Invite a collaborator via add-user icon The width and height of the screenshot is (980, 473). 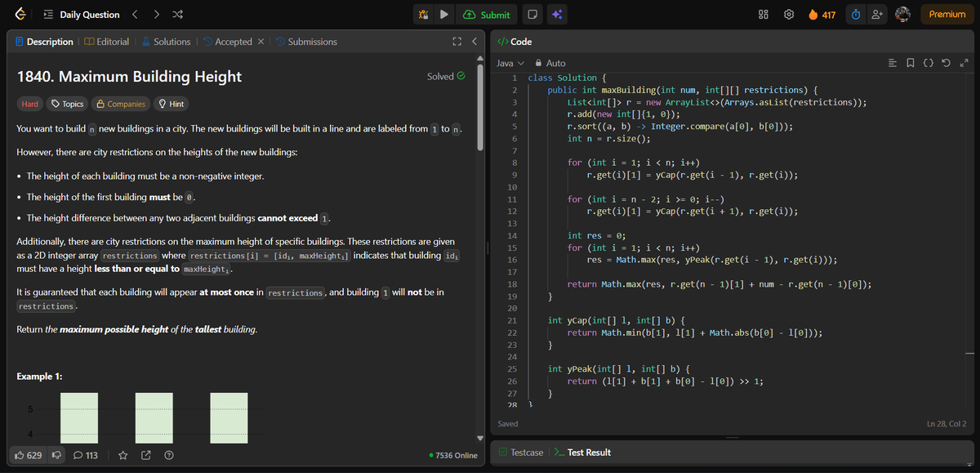(x=878, y=15)
